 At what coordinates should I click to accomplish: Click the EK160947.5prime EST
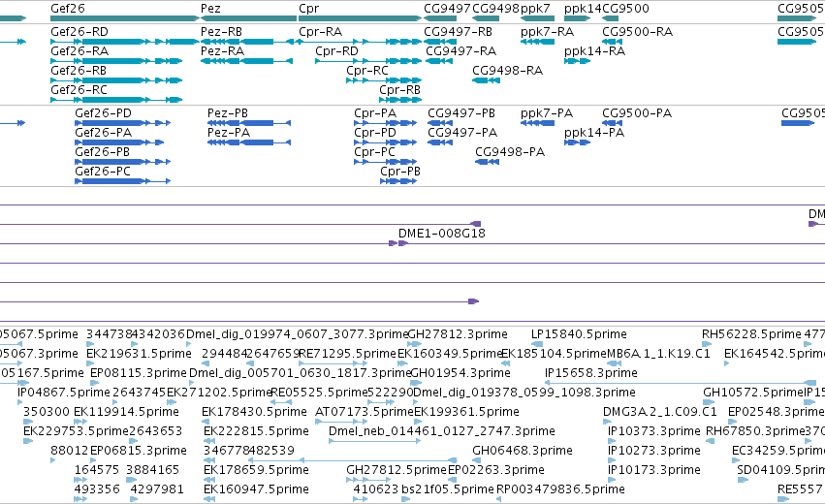[x=256, y=489]
